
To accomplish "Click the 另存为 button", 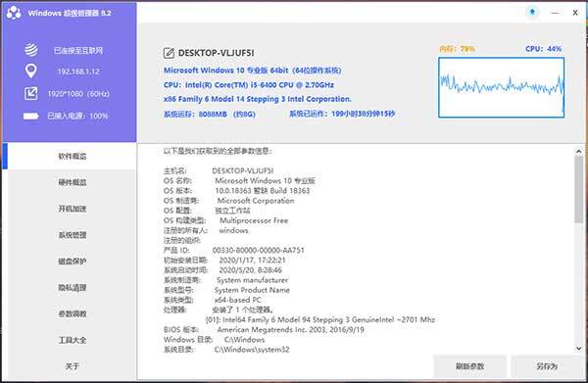I will coord(547,366).
